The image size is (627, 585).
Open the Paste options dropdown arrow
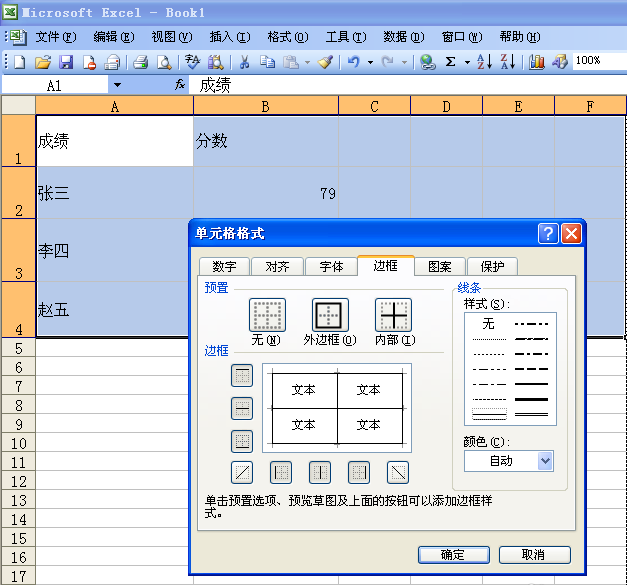point(307,62)
